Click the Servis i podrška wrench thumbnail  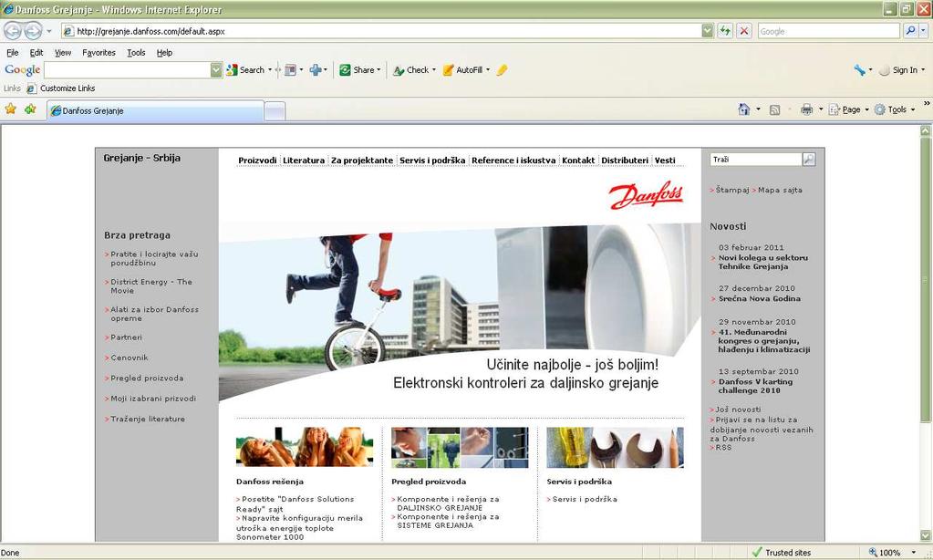(615, 447)
